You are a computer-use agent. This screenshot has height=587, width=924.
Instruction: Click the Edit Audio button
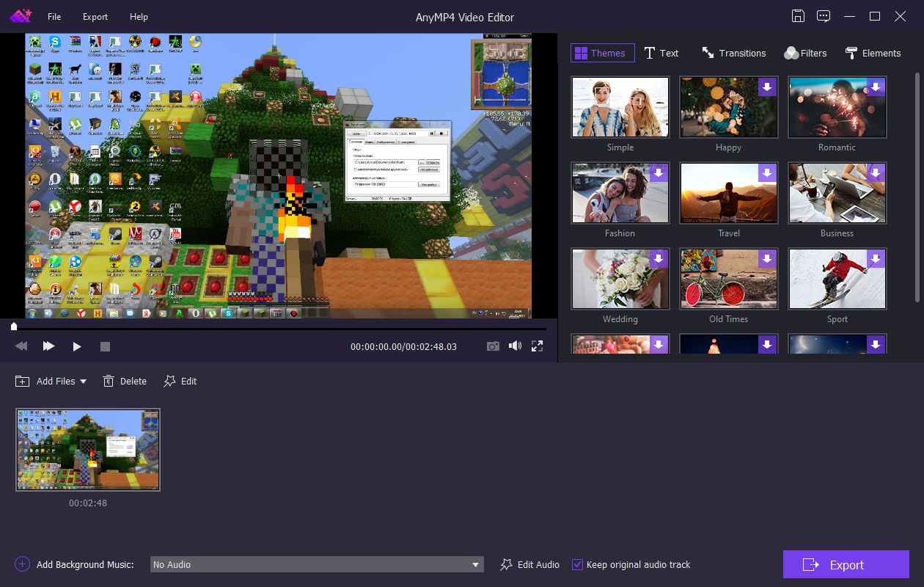[529, 564]
